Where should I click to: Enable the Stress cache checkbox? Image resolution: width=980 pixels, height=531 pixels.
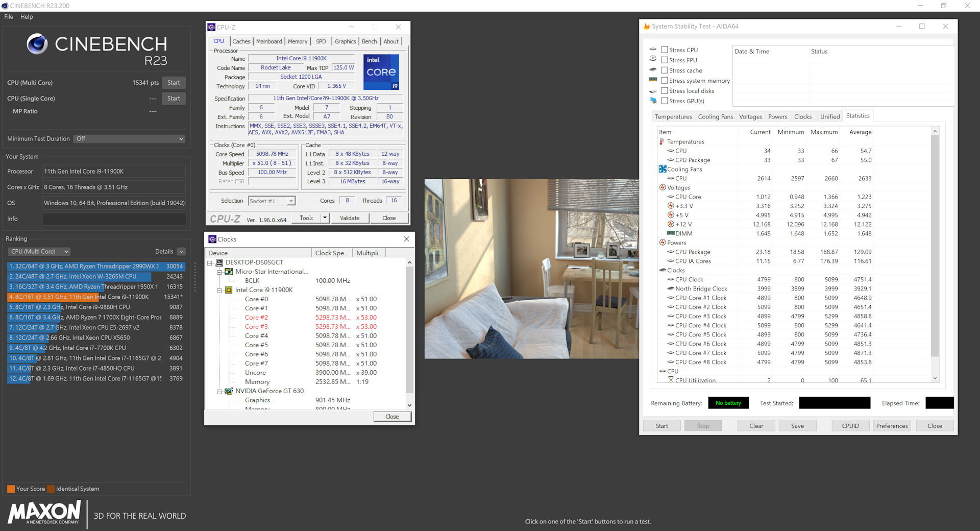coord(665,70)
